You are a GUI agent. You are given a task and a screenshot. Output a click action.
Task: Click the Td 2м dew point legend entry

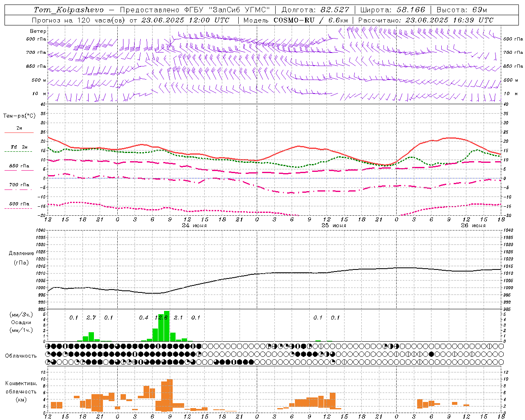tap(19, 147)
